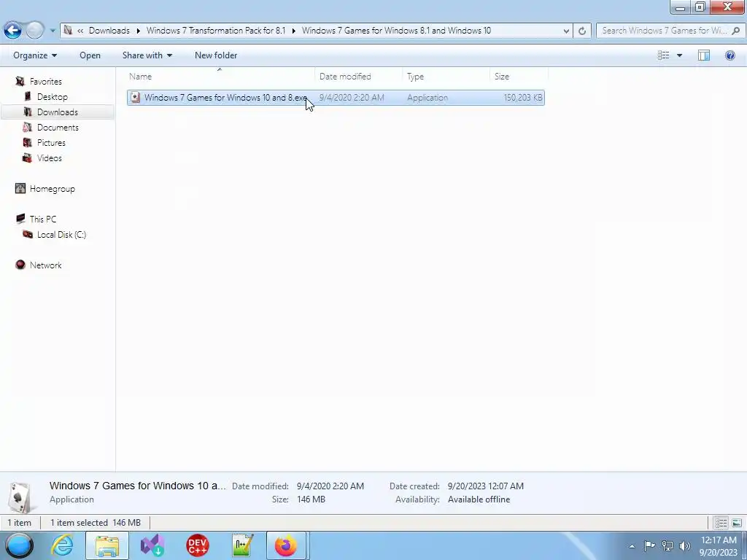The width and height of the screenshot is (747, 560).
Task: Click the solitaire card icon of the exe file
Action: [x=135, y=98]
